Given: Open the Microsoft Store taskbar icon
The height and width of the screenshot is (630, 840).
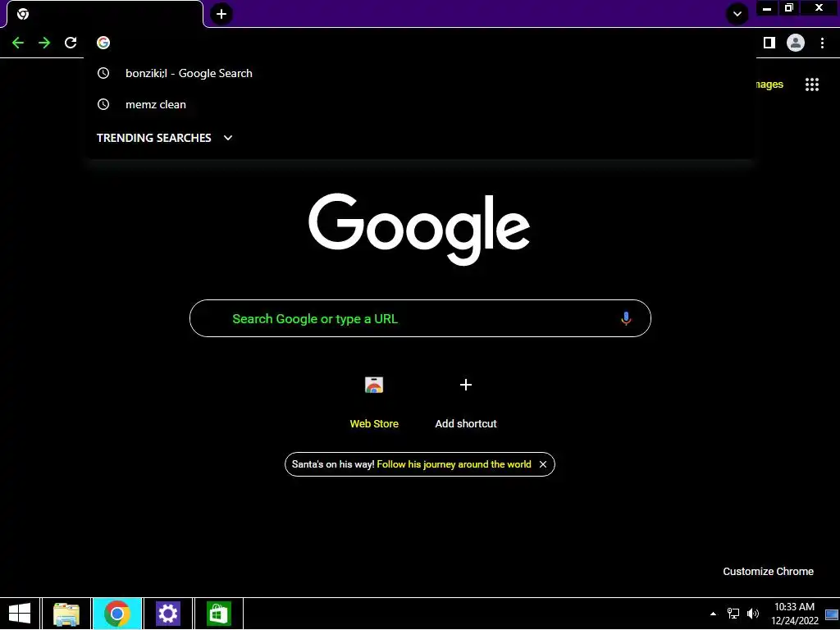Looking at the screenshot, I should pos(218,614).
